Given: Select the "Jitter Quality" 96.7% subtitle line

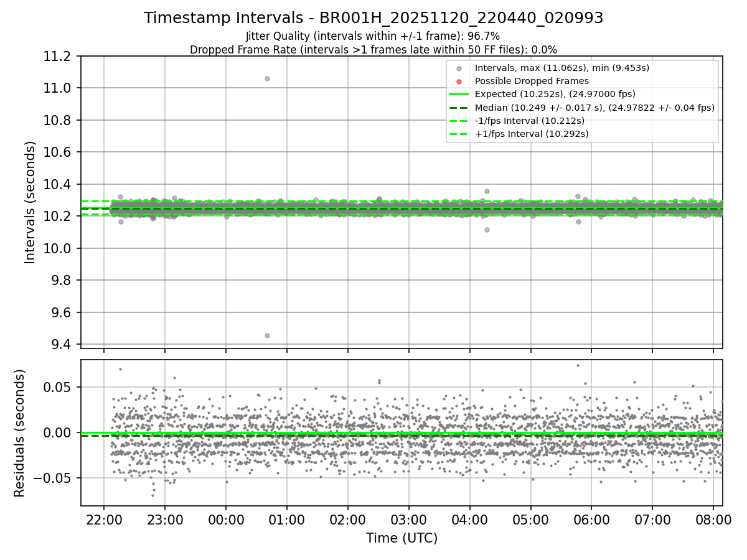Looking at the screenshot, I should (373, 36).
